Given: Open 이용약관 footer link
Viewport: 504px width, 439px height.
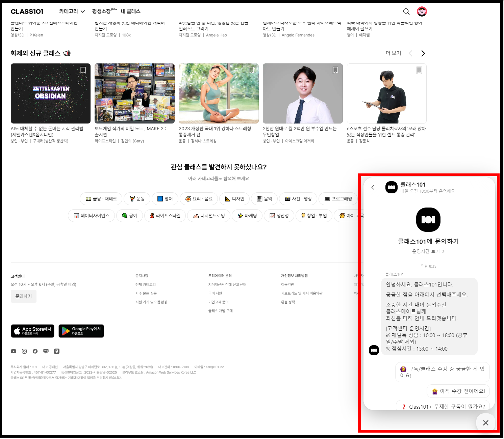Looking at the screenshot, I should click(287, 284).
